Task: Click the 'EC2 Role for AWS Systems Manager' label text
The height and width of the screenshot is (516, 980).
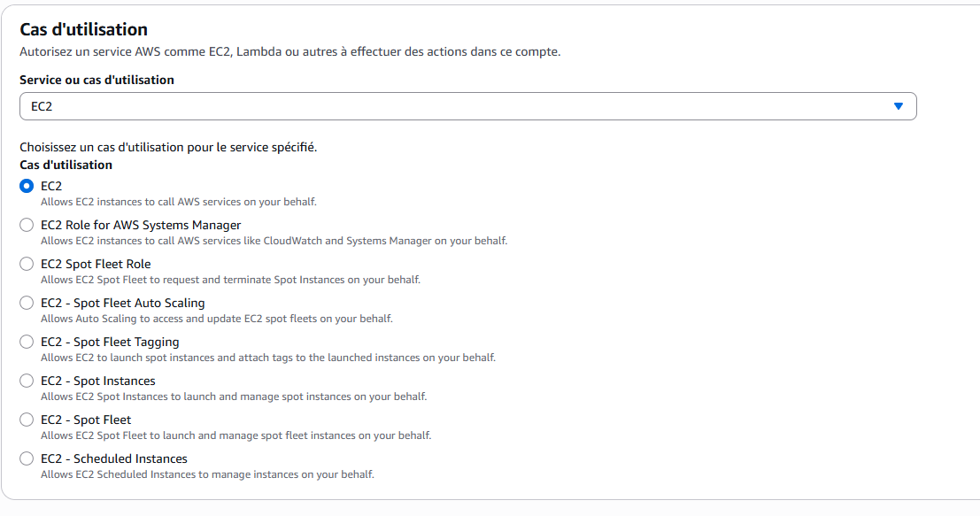Action: tap(141, 225)
